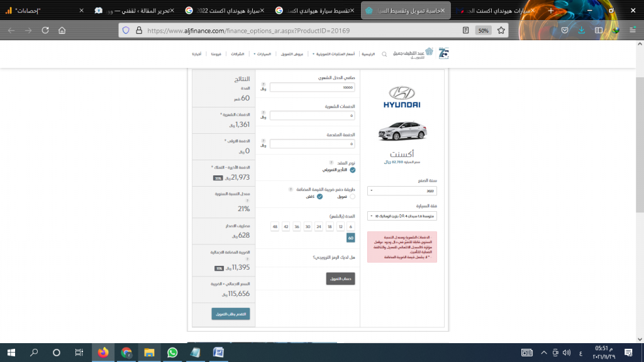Viewport: 644px width, 362px height.
Task: Click help icon beside down payment field
Action: click(x=264, y=141)
